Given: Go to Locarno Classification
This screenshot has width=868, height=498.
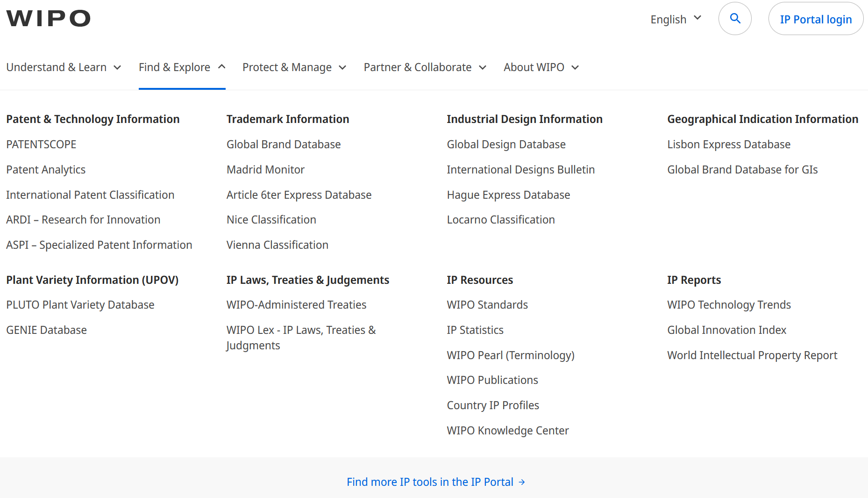Looking at the screenshot, I should click(501, 220).
